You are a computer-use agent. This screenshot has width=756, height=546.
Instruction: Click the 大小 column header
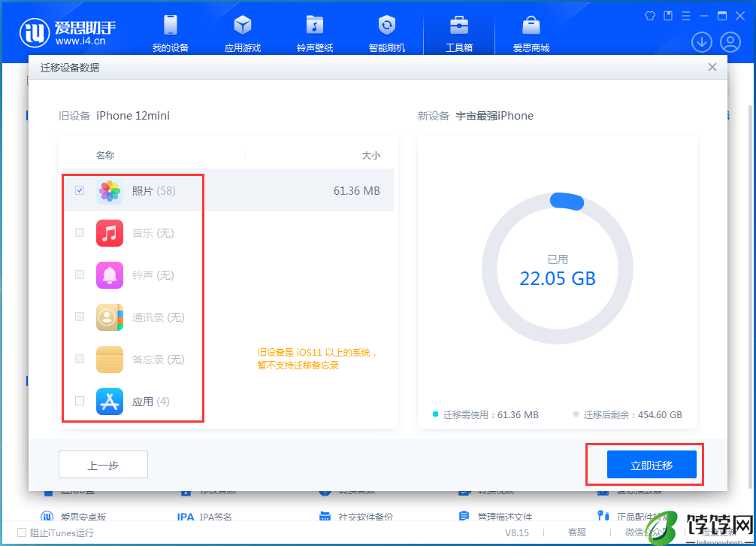(x=370, y=156)
